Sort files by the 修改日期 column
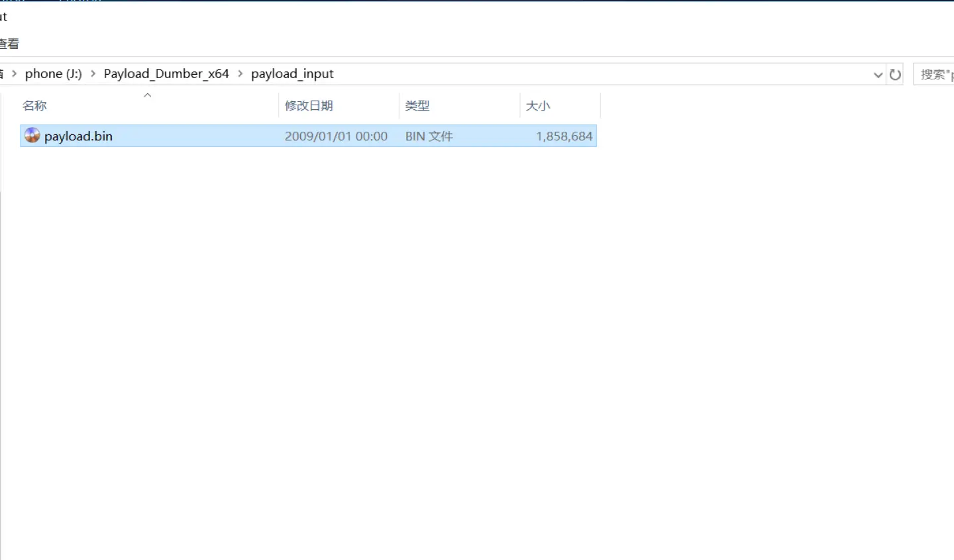Image resolution: width=954 pixels, height=560 pixels. 309,106
